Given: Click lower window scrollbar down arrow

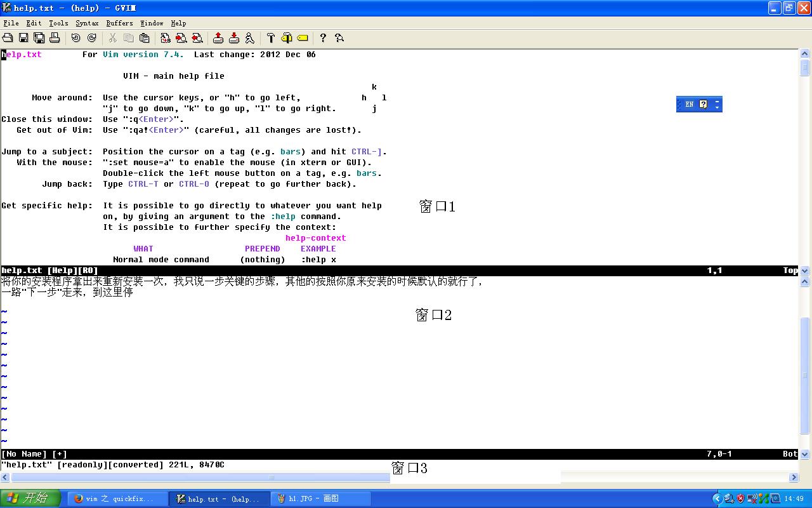Looking at the screenshot, I should click(x=805, y=454).
